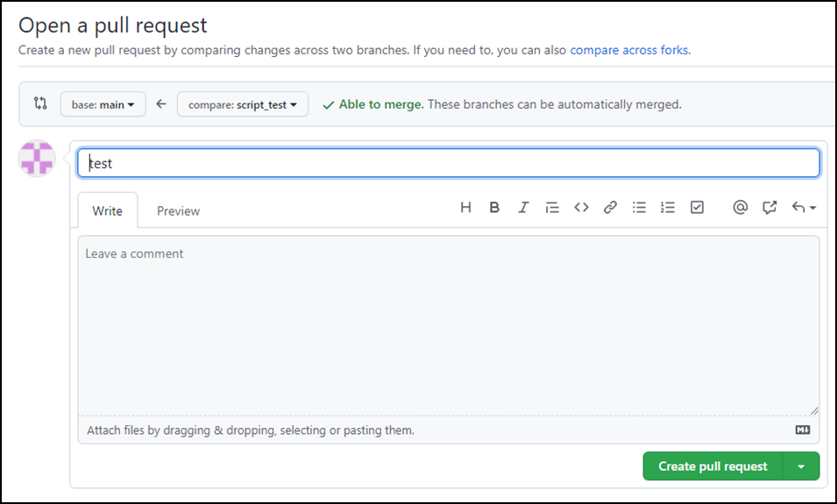Open the base: main branch dropdown

103,104
